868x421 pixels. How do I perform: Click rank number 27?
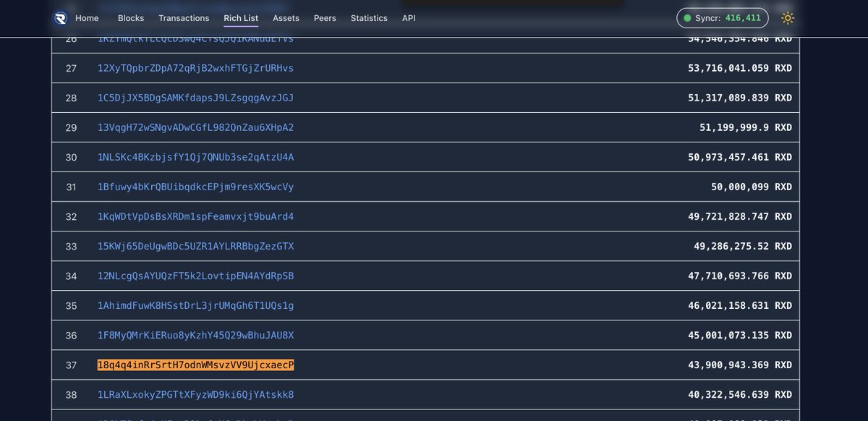pos(71,68)
